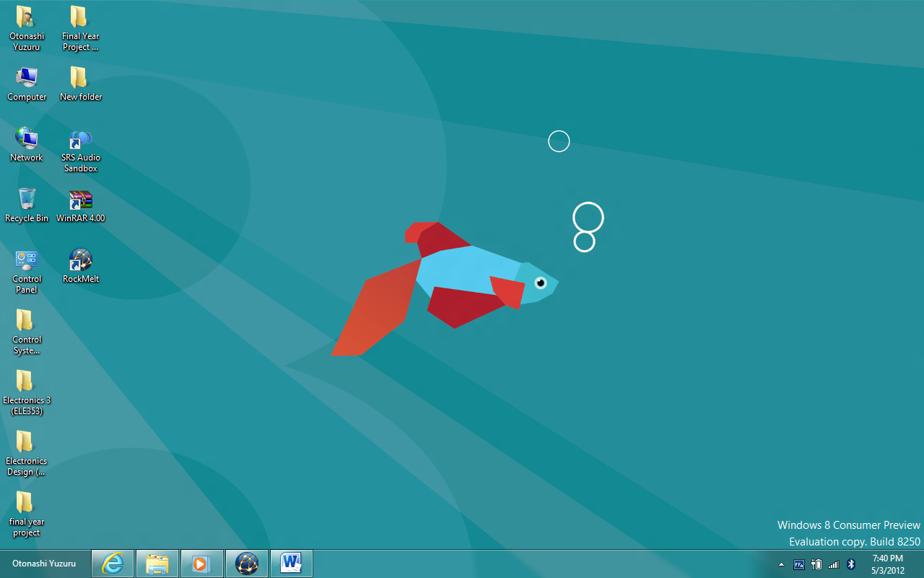The width and height of the screenshot is (924, 578).
Task: Open the Recycle Bin
Action: point(27,200)
